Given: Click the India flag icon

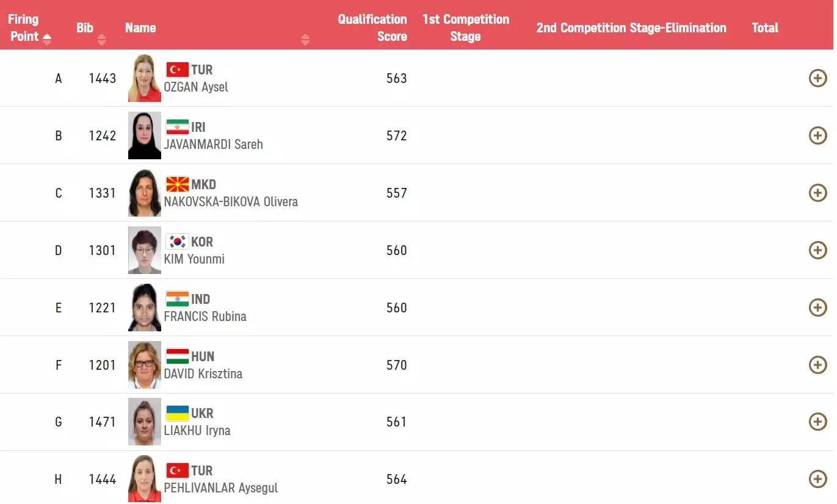Looking at the screenshot, I should click(177, 299).
